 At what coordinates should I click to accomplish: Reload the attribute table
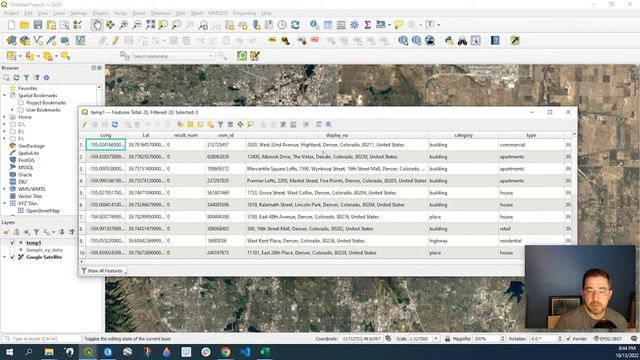(x=115, y=124)
